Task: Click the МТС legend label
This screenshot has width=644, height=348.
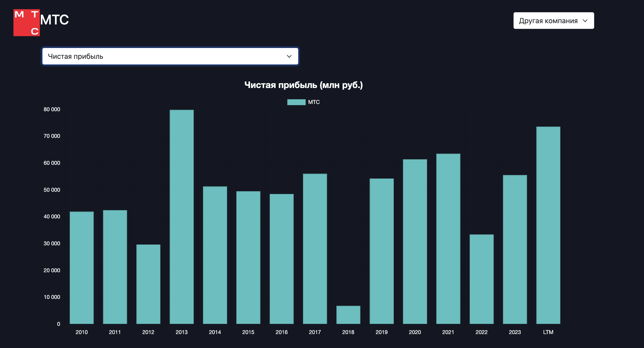Action: pyautogui.click(x=314, y=102)
